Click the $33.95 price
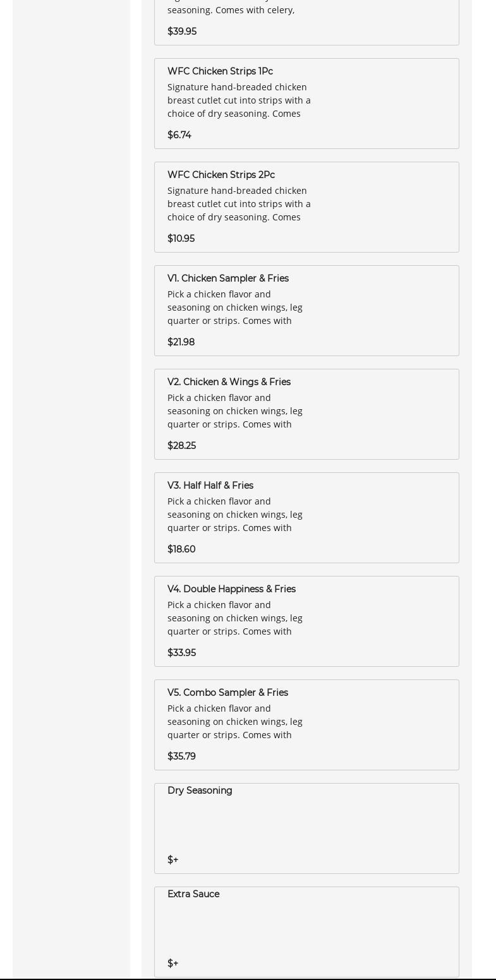 pos(181,653)
